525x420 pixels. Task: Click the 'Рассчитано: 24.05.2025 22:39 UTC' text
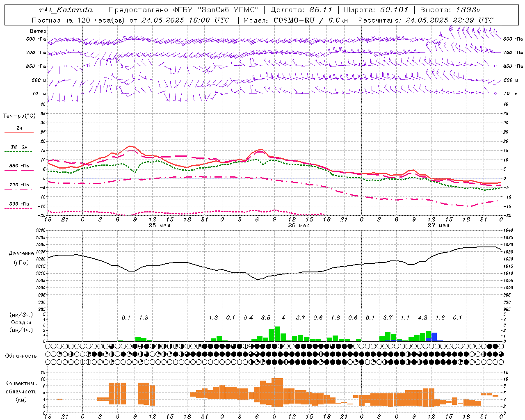click(x=426, y=20)
